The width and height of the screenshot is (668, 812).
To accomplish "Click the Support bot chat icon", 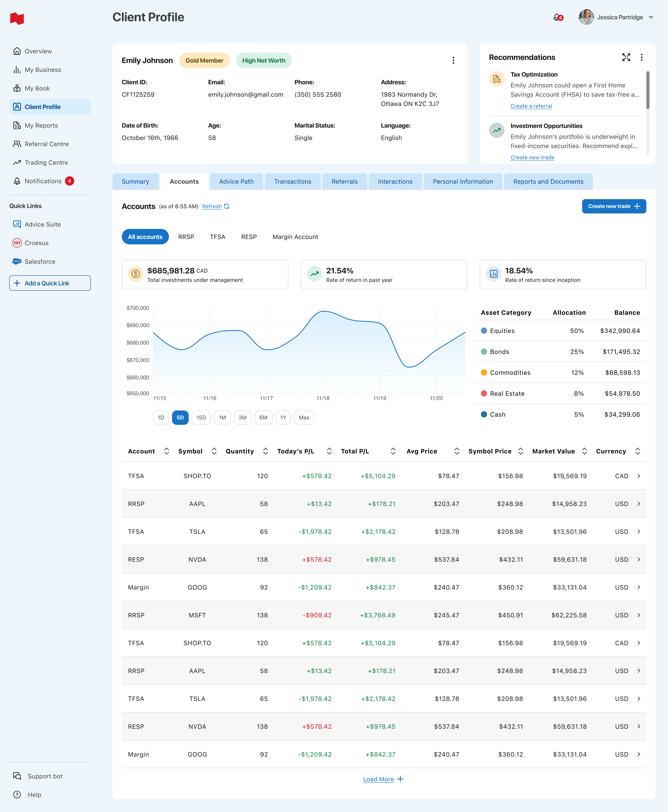I will (x=17, y=776).
